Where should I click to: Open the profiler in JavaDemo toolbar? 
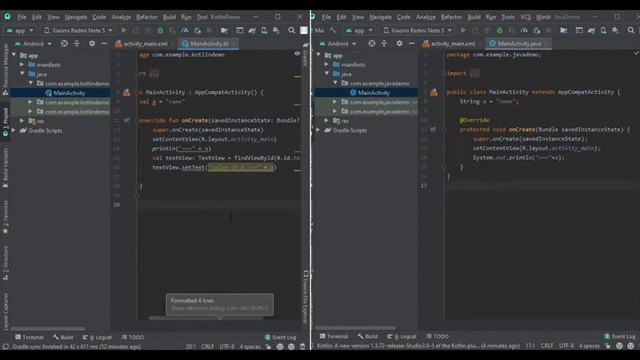click(524, 31)
